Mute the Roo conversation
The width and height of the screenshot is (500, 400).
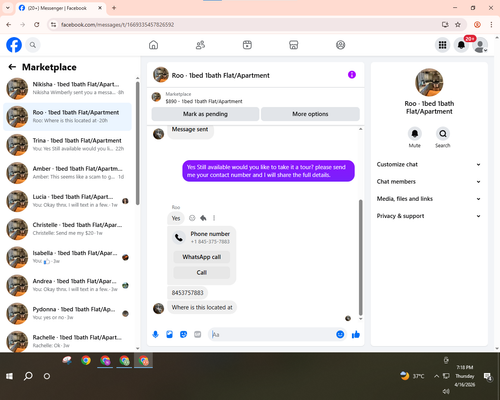(415, 134)
